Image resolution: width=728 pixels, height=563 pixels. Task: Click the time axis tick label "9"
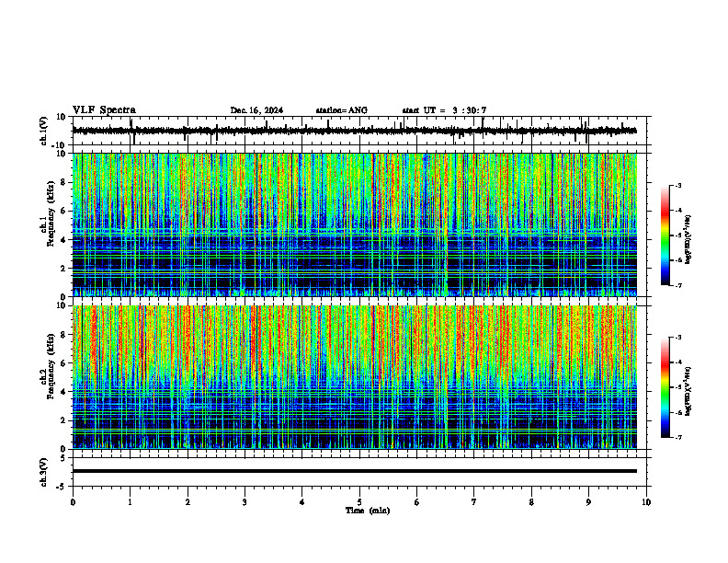click(588, 502)
